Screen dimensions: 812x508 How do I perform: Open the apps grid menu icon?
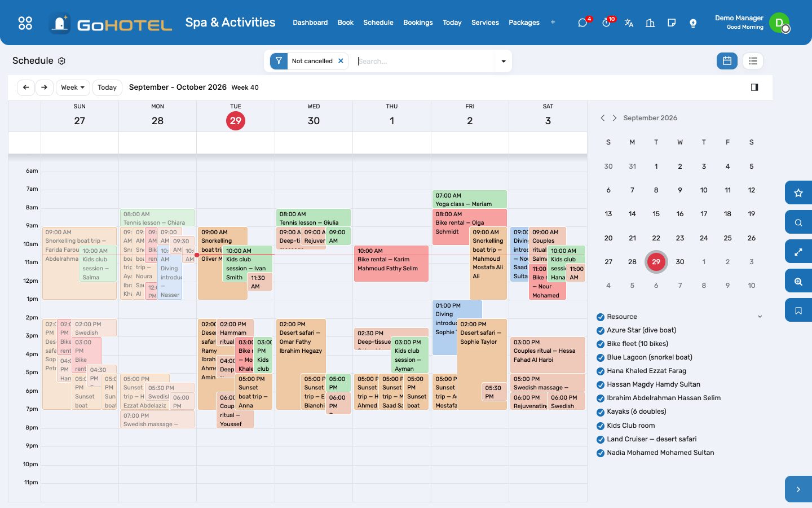[25, 23]
